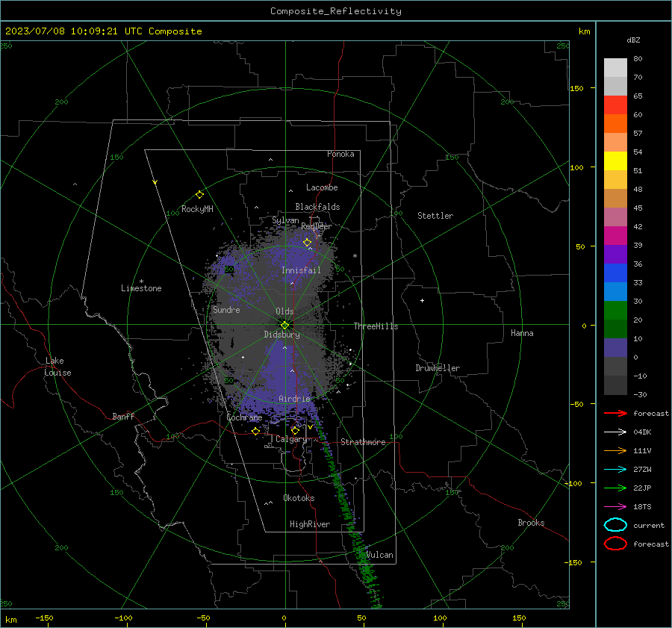The width and height of the screenshot is (672, 628).
Task: Click the HighRiver label
Action: (x=310, y=524)
